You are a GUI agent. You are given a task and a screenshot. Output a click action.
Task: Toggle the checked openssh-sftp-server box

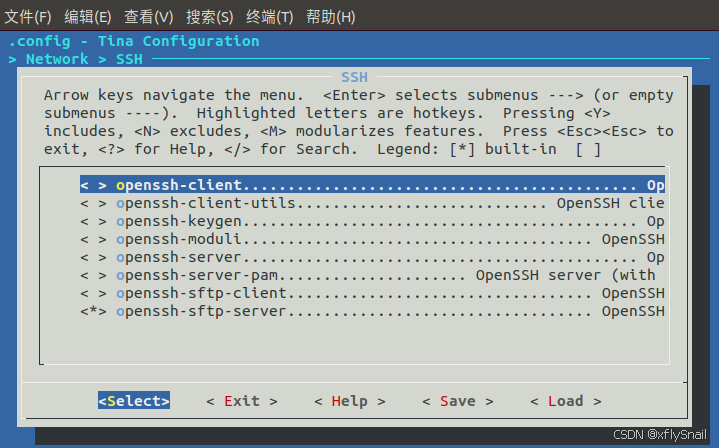click(94, 311)
